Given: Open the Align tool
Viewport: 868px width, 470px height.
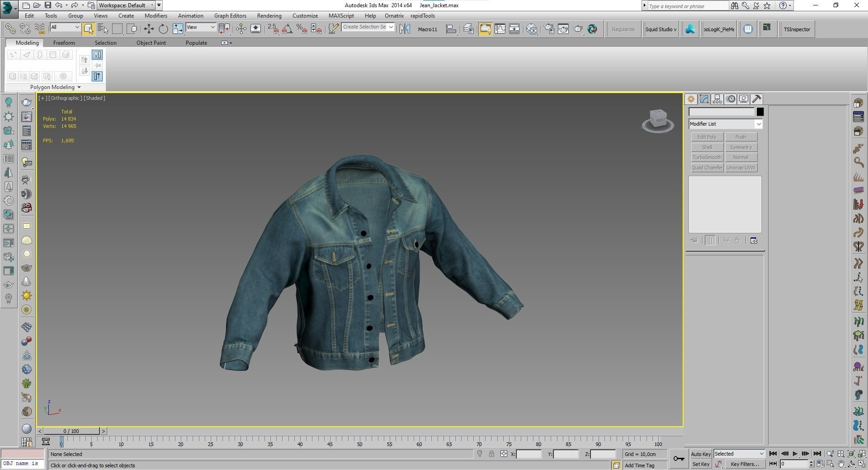Looking at the screenshot, I should [451, 29].
